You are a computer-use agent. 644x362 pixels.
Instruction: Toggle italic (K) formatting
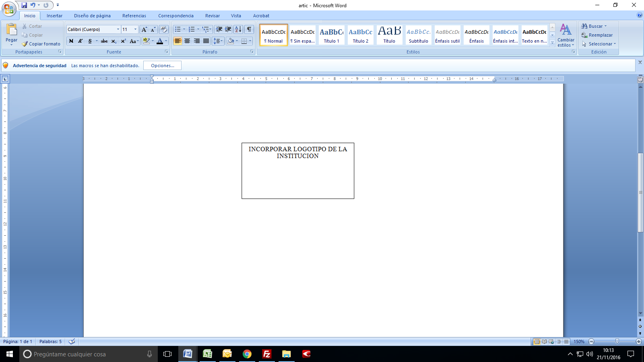(80, 41)
